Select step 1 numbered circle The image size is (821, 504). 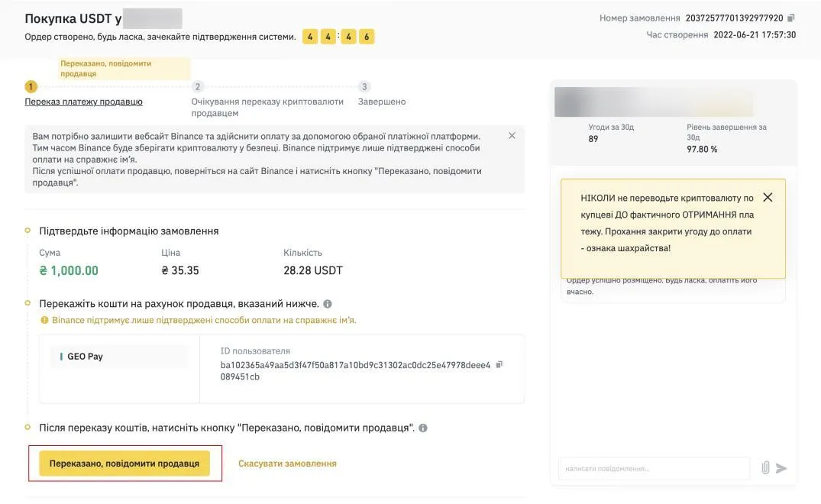coord(31,87)
